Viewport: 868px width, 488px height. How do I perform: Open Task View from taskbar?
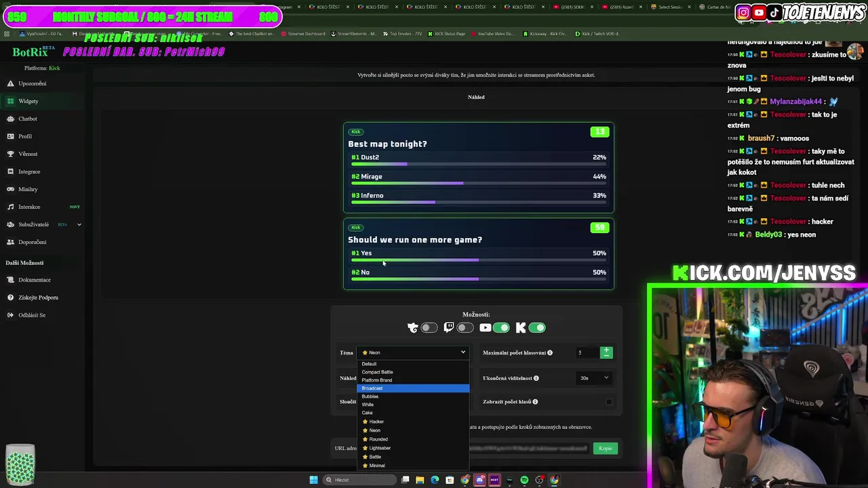click(405, 480)
